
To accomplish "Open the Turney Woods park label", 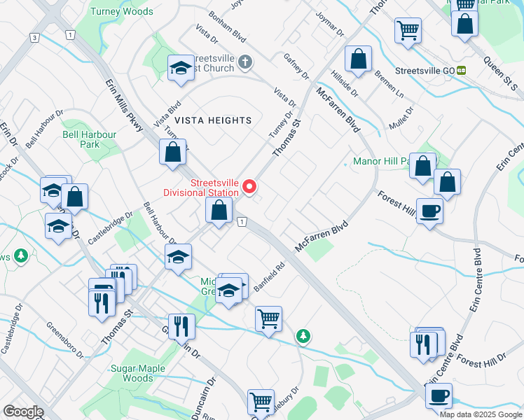I will point(122,11).
